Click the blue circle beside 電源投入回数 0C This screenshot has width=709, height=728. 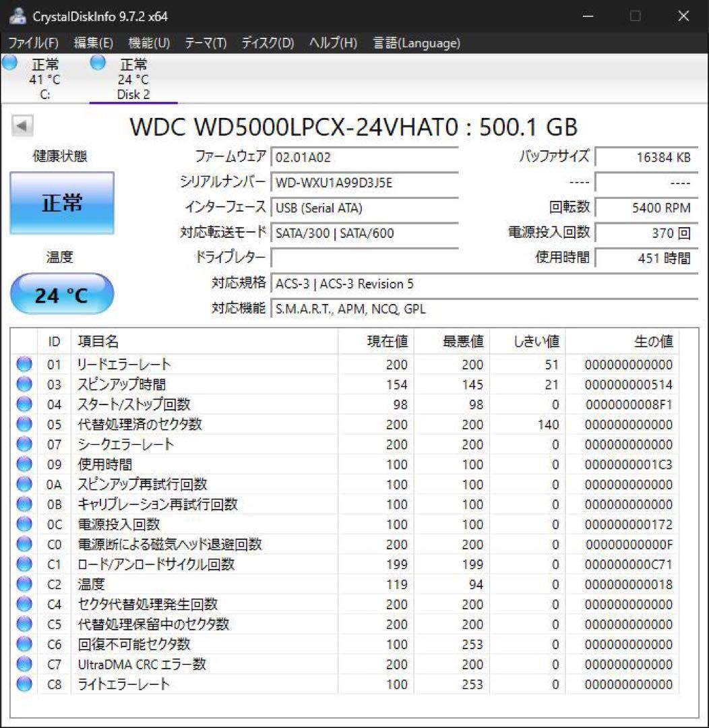pos(24,524)
